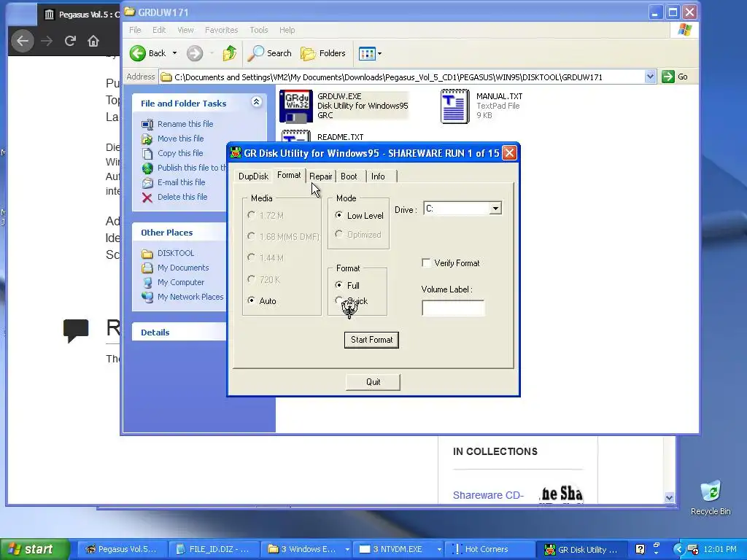Expand the Windows Explorer taskbar group arrow
The height and width of the screenshot is (560, 747).
coord(347,549)
